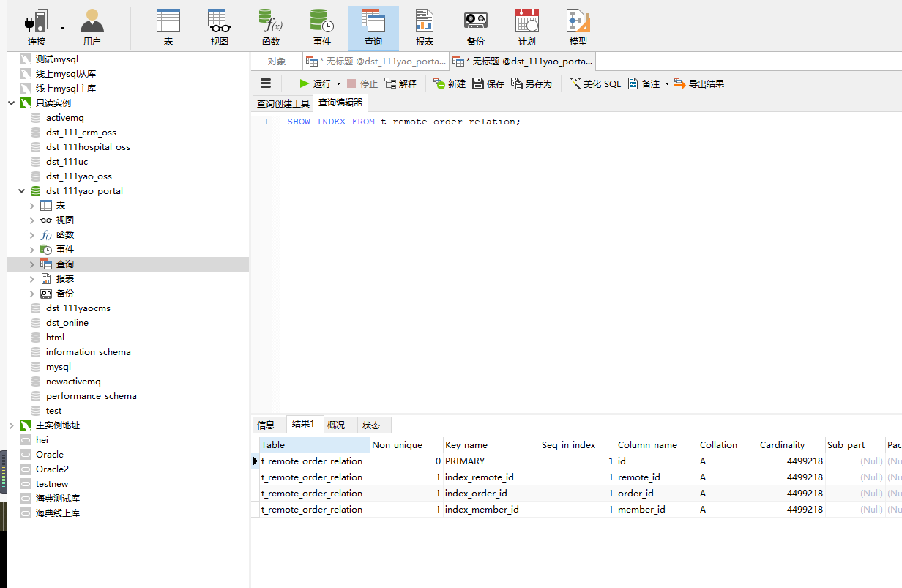Click the member_id column name cell
The image size is (902, 588).
(657, 509)
